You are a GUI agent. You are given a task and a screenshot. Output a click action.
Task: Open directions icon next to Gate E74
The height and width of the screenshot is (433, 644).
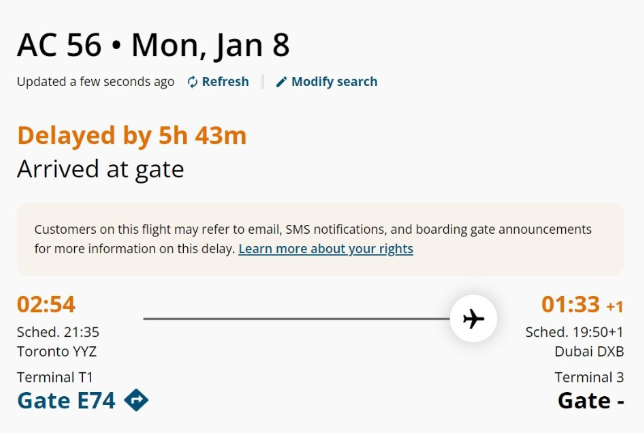pos(137,401)
